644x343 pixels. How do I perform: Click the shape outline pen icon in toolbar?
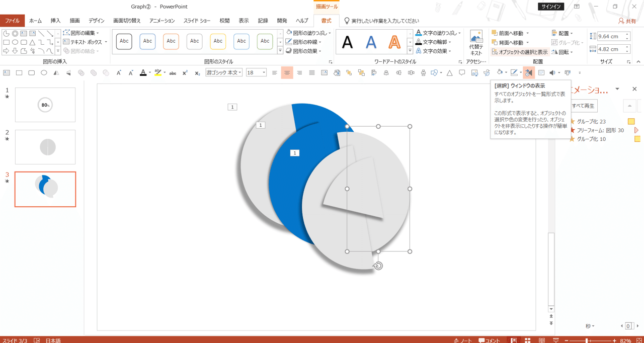(x=514, y=73)
